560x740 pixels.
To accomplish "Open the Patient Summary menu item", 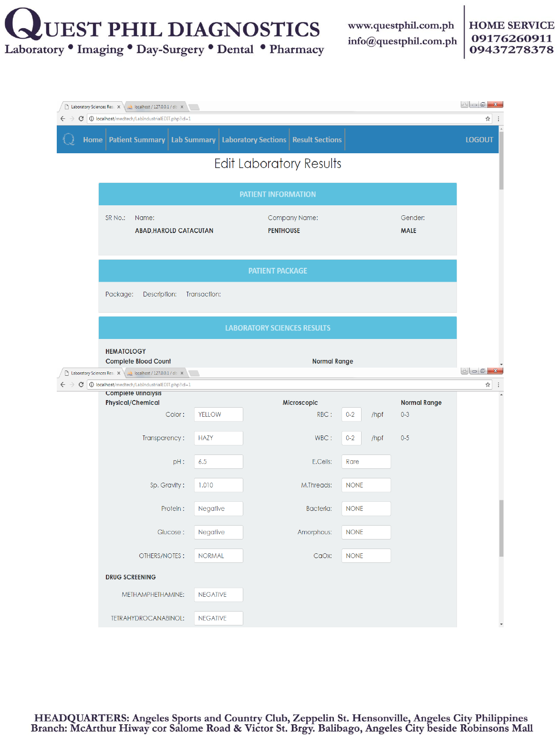I will coord(137,140).
